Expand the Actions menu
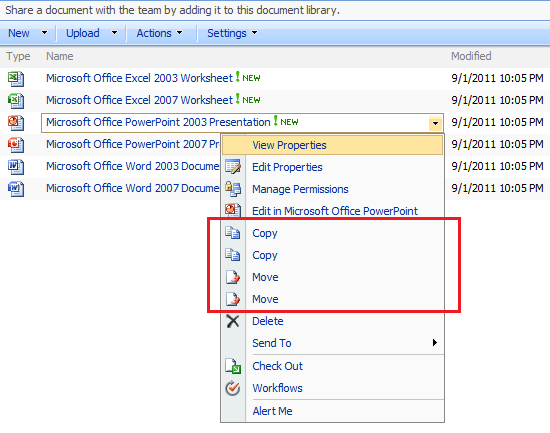 (160, 33)
